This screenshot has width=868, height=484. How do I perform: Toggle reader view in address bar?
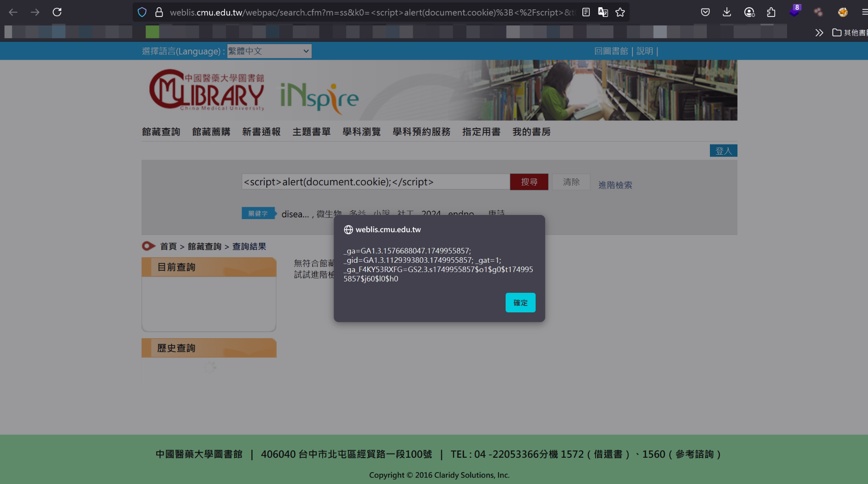tap(586, 12)
